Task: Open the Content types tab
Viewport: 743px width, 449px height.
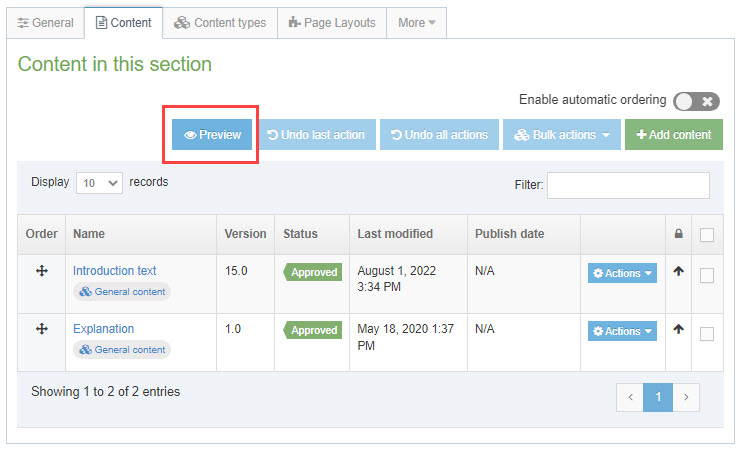Action: coord(220,23)
